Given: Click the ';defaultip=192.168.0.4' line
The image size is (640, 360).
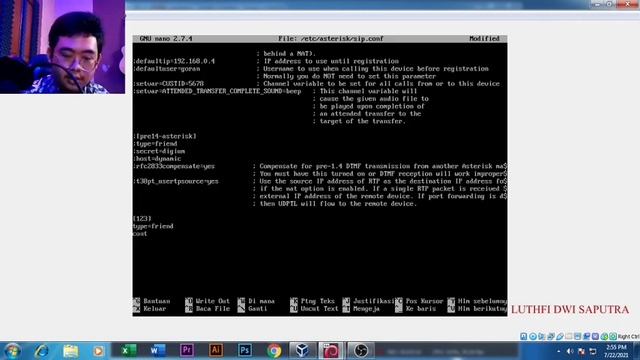Looking at the screenshot, I should point(174,61).
